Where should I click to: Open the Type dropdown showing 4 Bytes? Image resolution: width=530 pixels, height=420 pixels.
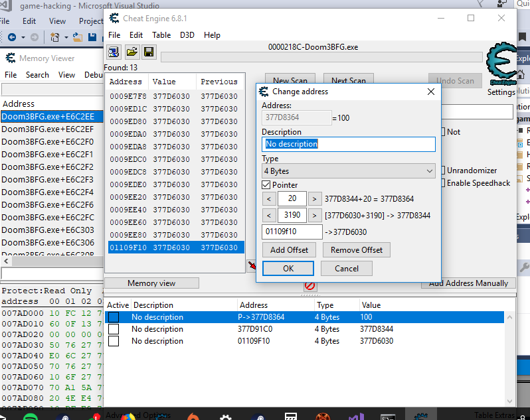pyautogui.click(x=348, y=171)
